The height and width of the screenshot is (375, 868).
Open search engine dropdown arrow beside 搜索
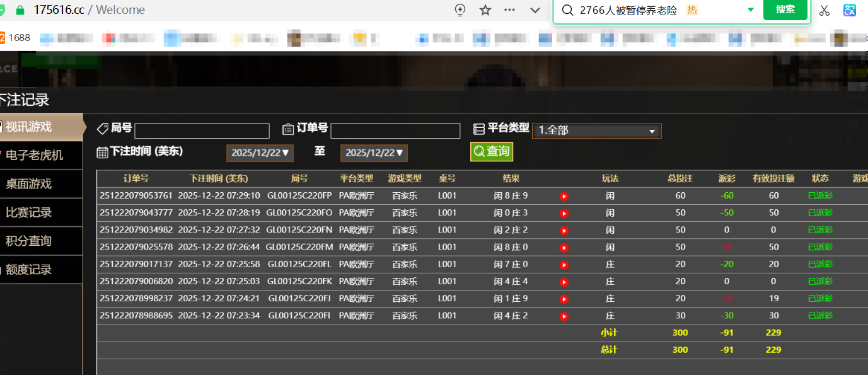(750, 10)
